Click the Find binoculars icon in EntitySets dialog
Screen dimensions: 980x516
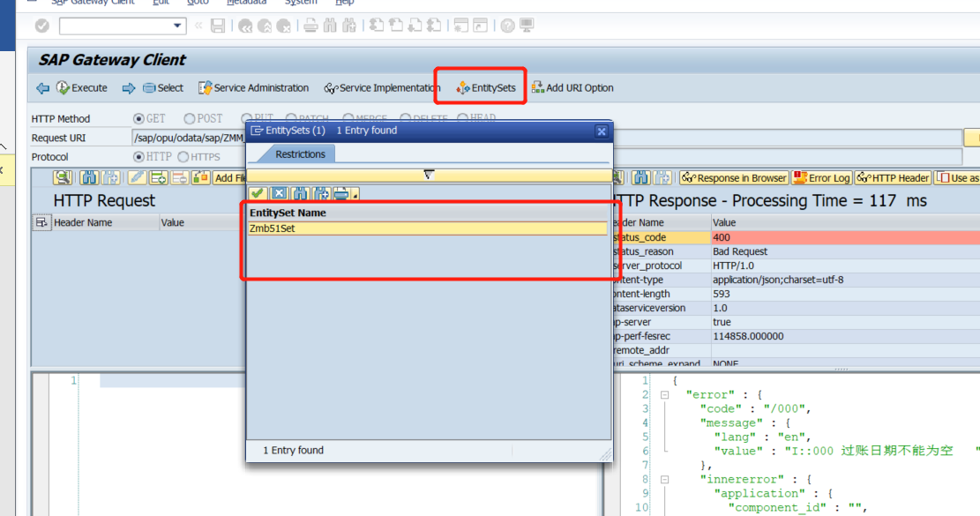tap(300, 194)
